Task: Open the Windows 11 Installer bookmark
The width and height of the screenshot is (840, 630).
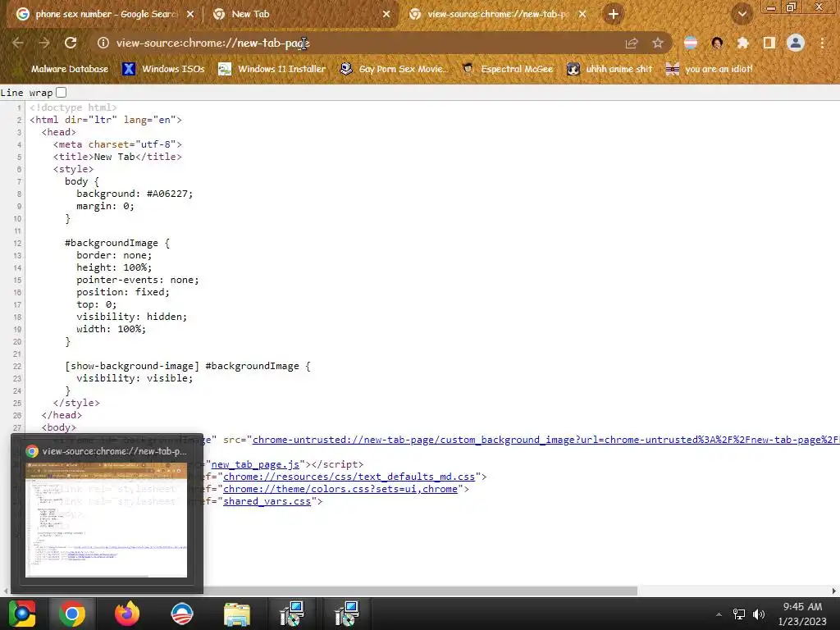Action: pyautogui.click(x=272, y=69)
